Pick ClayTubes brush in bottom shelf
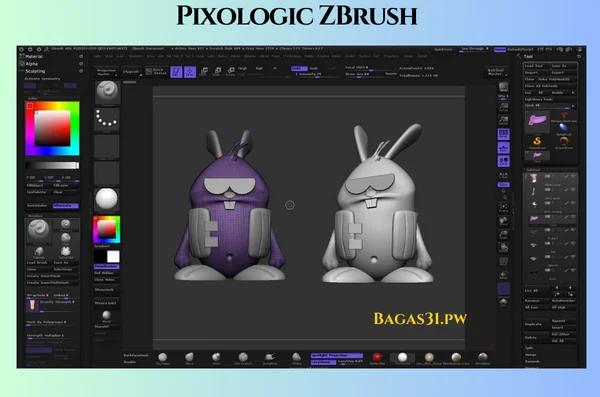The image size is (600, 397). (163, 359)
